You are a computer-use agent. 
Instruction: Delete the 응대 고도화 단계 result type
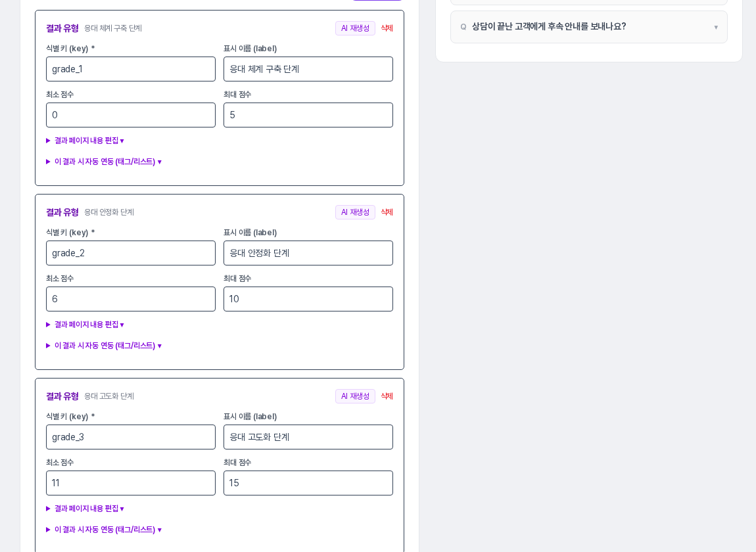click(387, 396)
